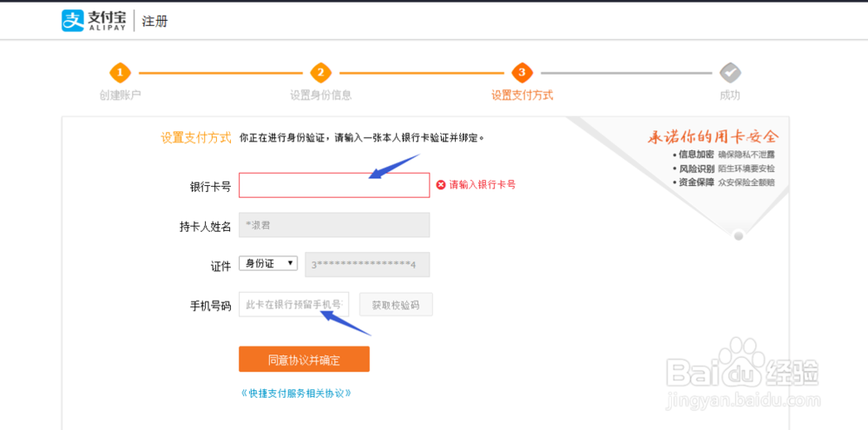868x430 pixels.
Task: Click the 手机号码 field label
Action: click(x=210, y=306)
